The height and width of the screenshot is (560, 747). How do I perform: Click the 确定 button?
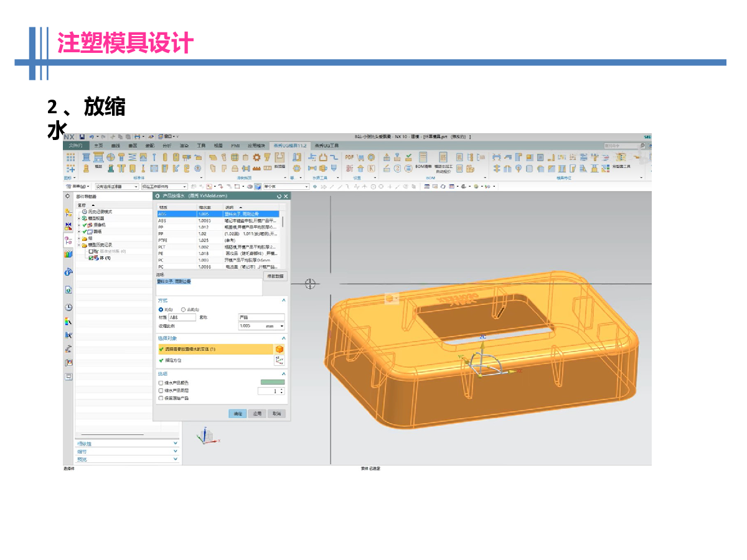[238, 414]
